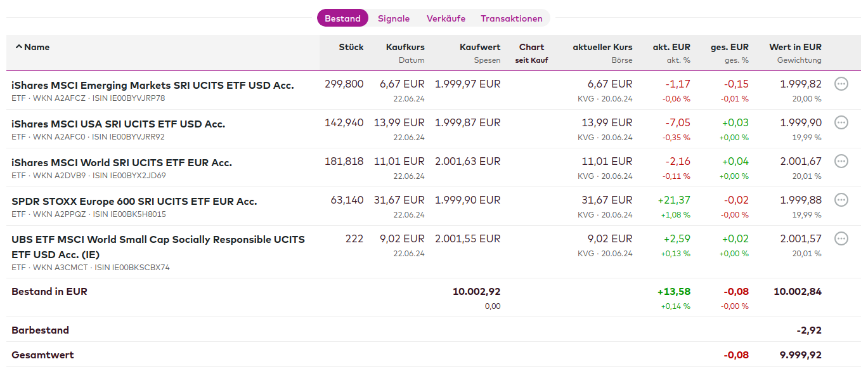Viewport: 868px width, 378px height.
Task: Open iShares MSCI Emerging Markets SRI ETF link
Action: click(x=152, y=85)
